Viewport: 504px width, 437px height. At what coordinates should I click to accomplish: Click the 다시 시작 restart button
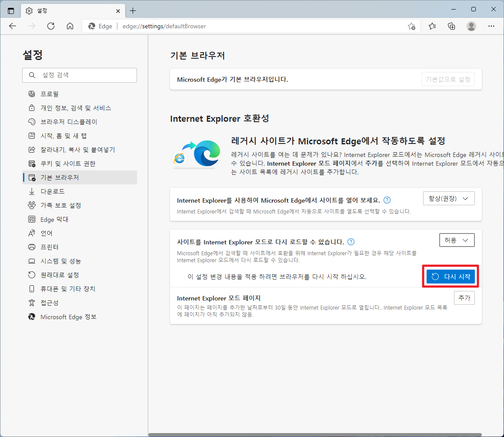coord(451,277)
